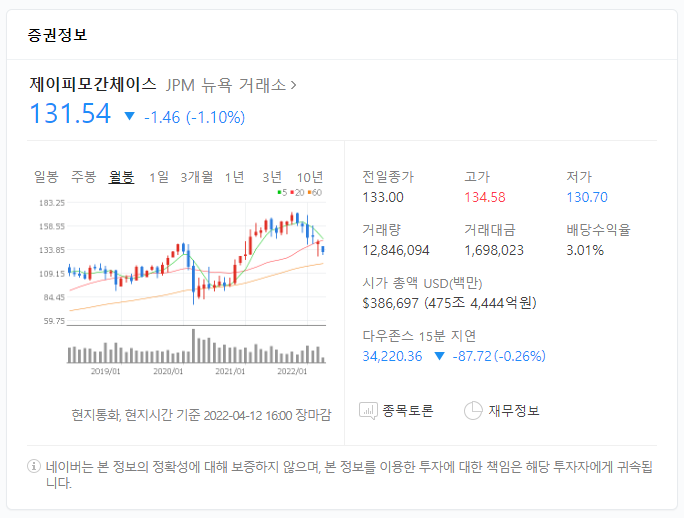The image size is (684, 518).
Task: Click the blue down-triangle beside 131.54
Action: [x=130, y=116]
